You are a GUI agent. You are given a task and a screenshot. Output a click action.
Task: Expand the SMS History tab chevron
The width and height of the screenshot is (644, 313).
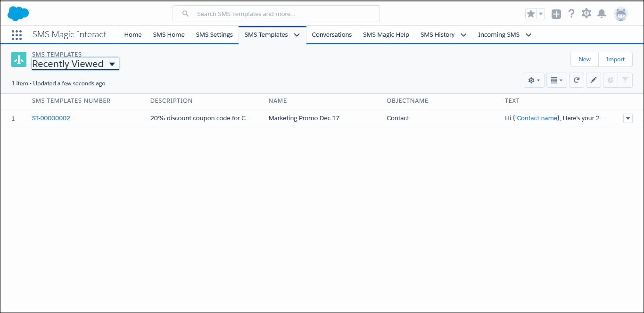463,35
